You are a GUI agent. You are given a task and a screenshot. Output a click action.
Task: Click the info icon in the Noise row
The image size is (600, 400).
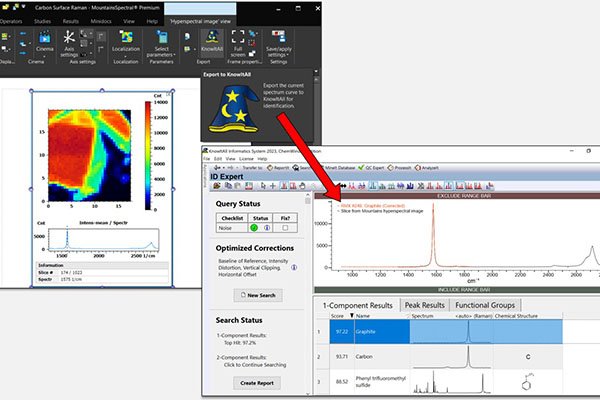click(267, 228)
